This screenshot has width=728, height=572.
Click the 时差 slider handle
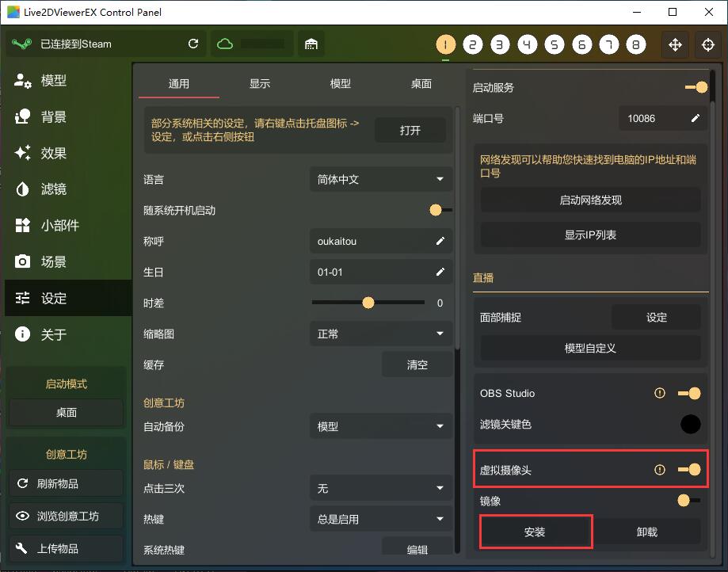[368, 303]
